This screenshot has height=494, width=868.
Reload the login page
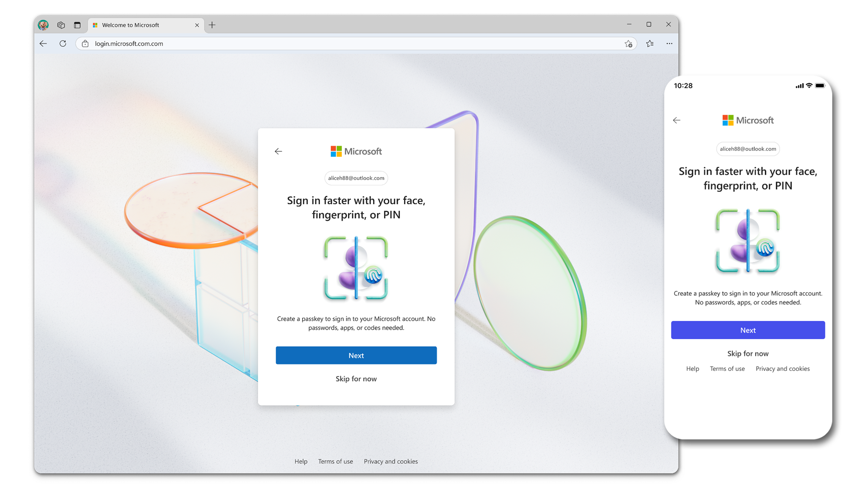point(63,44)
